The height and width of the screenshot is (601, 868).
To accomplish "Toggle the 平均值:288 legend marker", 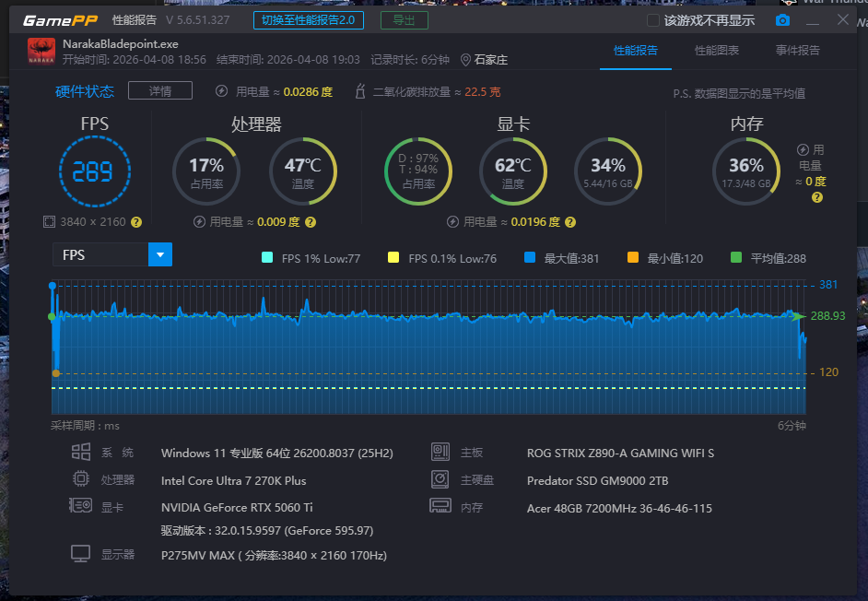I will pyautogui.click(x=734, y=258).
